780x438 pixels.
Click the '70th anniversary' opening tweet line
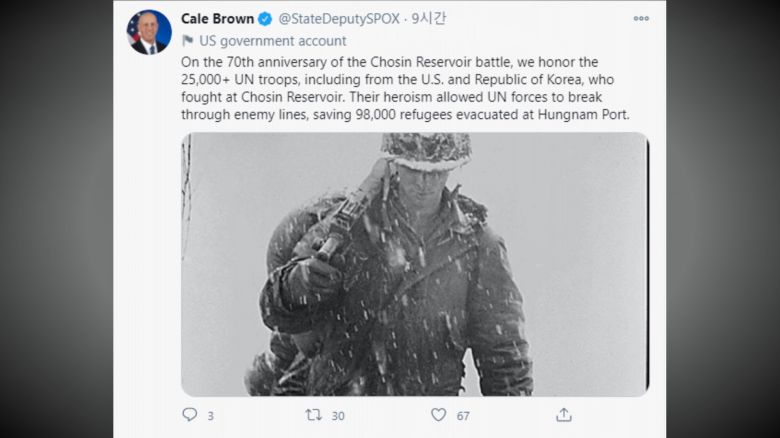(x=300, y=62)
